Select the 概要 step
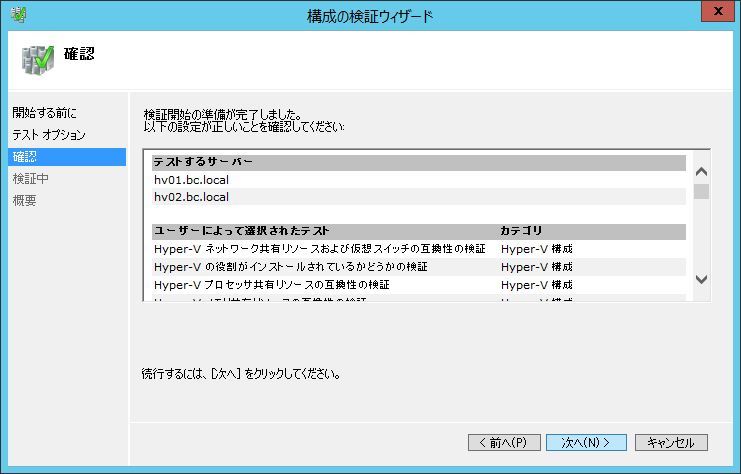741x474 pixels. [25, 200]
